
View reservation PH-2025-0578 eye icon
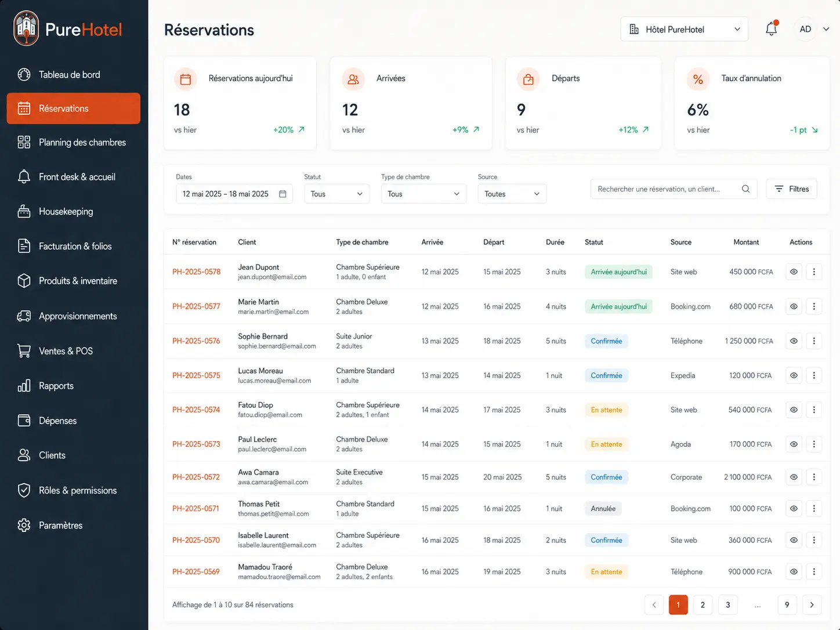(794, 271)
